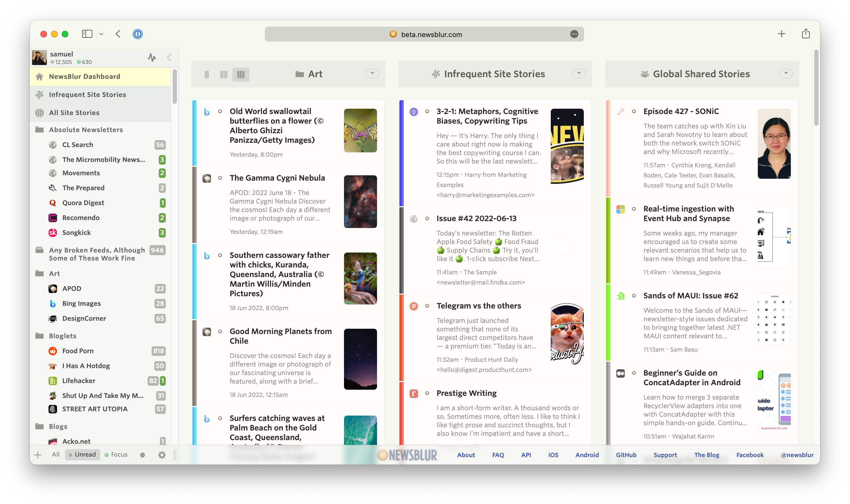Click the Songkick feed icon
Viewport: 850px width, 504px height.
point(53,233)
